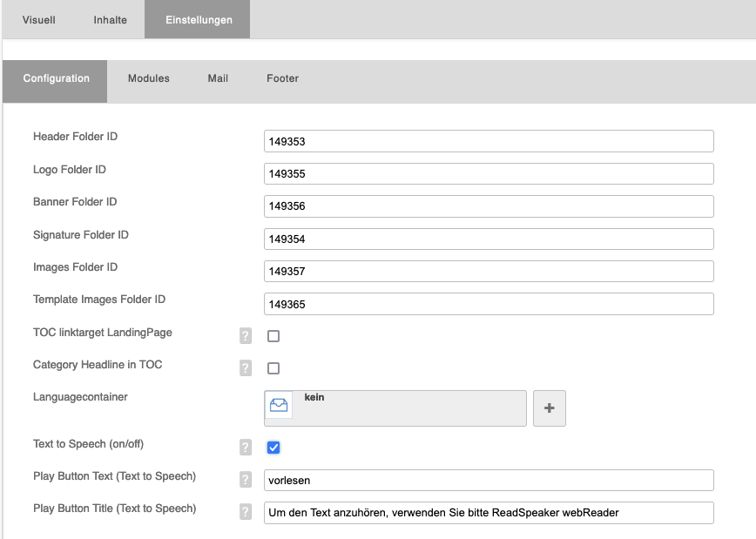Go to the Mail sub-tab
This screenshot has width=756, height=539.
coord(218,78)
